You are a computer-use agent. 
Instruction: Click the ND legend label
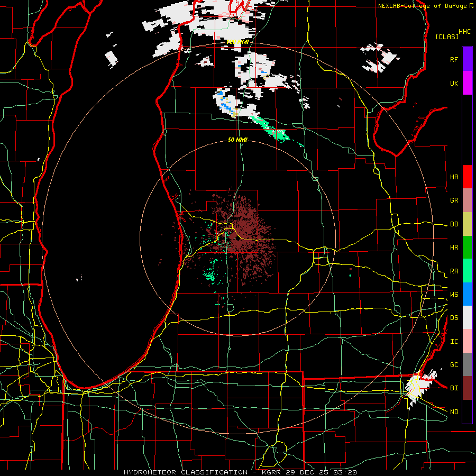point(454,412)
